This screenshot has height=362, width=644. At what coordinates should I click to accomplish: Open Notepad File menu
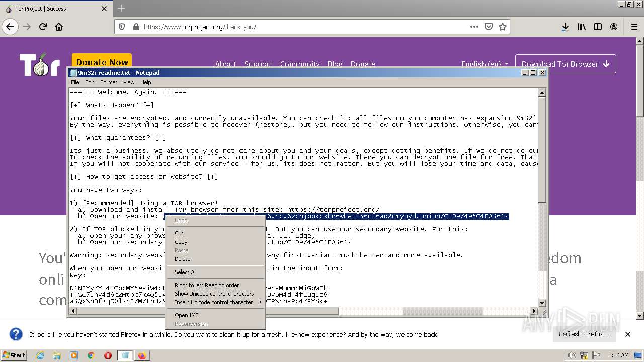click(75, 82)
